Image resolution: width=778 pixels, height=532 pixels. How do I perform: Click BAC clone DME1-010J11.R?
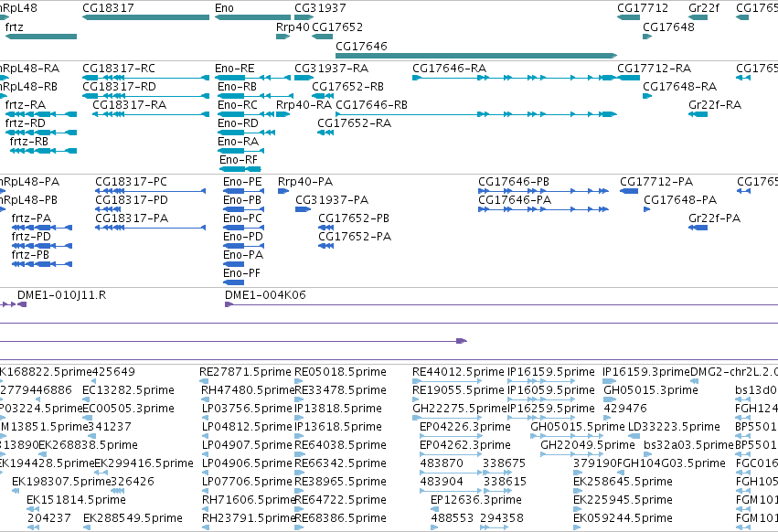pyautogui.click(x=22, y=304)
